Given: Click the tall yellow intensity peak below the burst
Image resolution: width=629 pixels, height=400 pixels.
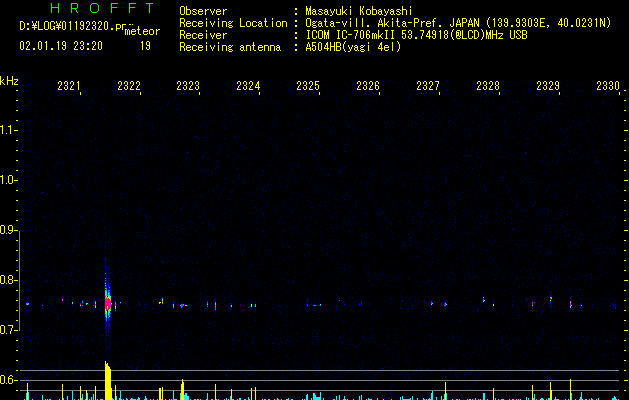Looking at the screenshot, I should tap(108, 380).
